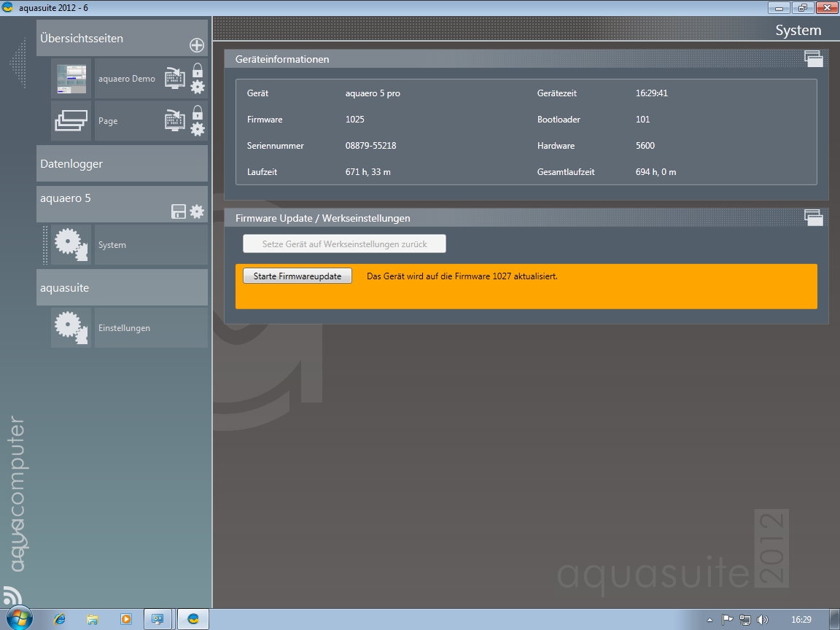Screen dimensions: 840x630
Task: Click the Bootloader value 101
Action: click(643, 120)
